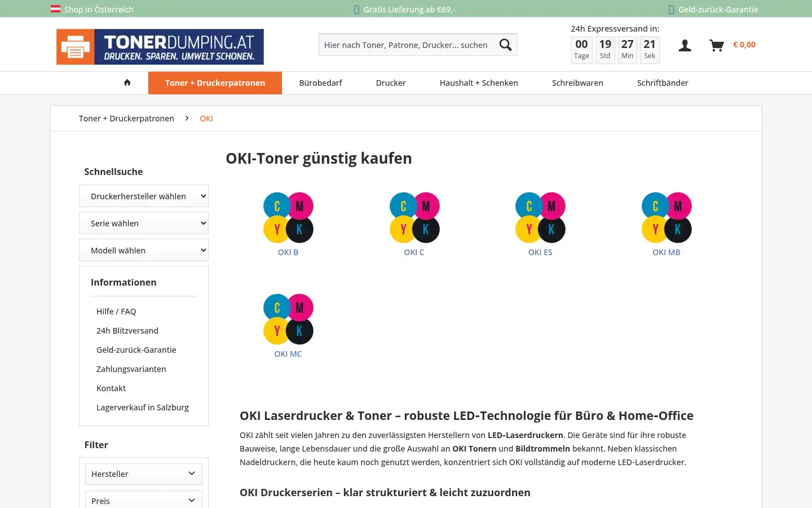
Task: Select Toner + Druckerpatronen menu tab
Action: [x=215, y=83]
